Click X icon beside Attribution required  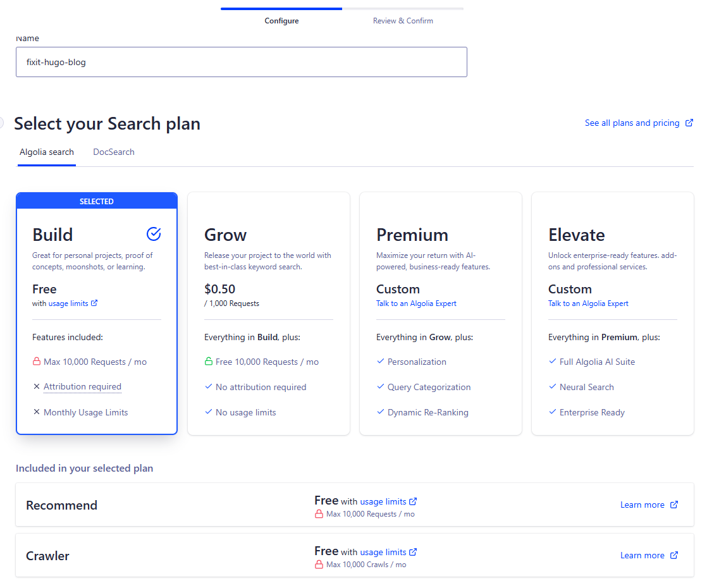(37, 386)
